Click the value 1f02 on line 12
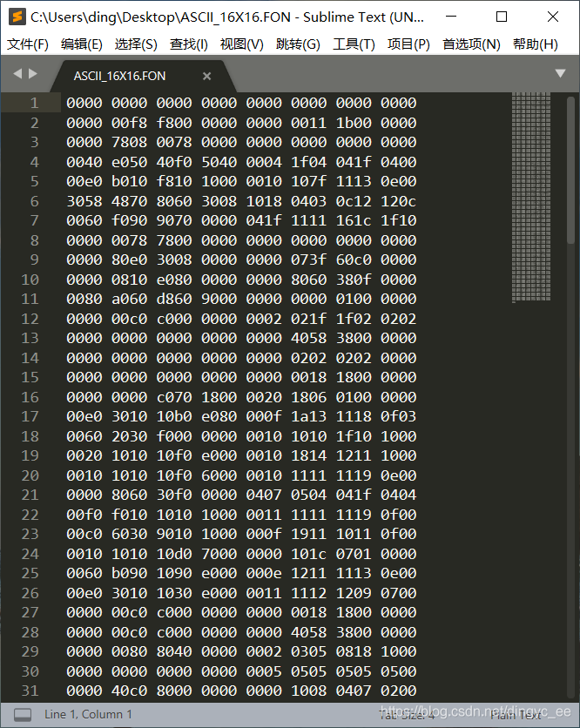The image size is (580, 728). 354,319
